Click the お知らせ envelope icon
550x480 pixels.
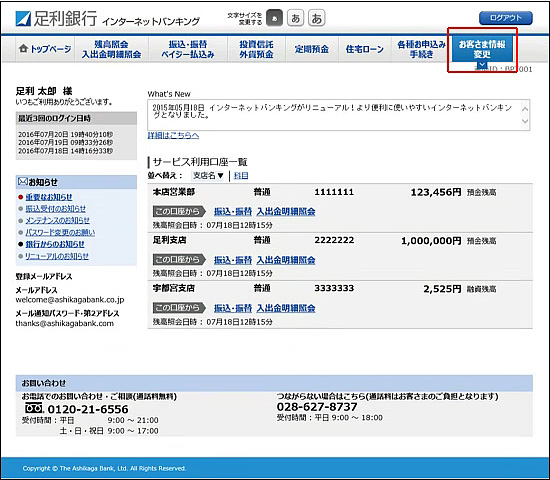click(x=22, y=182)
